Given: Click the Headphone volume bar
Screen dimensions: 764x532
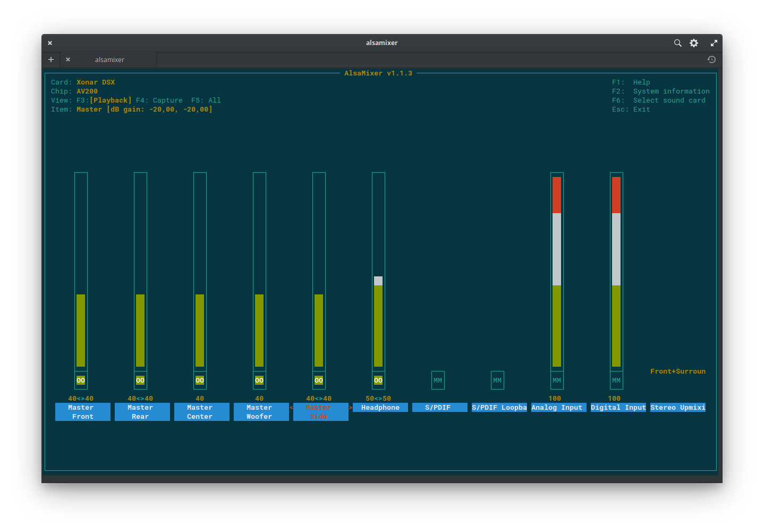Looking at the screenshot, I should (x=378, y=271).
